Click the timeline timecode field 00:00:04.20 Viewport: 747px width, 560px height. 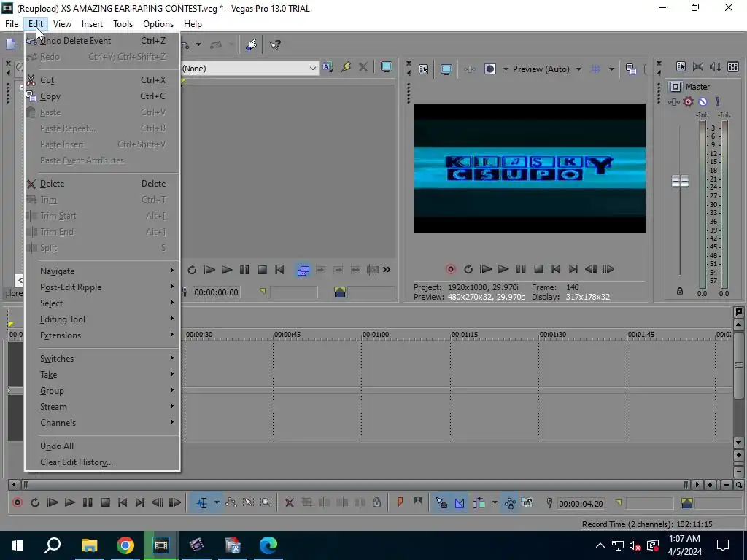point(581,504)
